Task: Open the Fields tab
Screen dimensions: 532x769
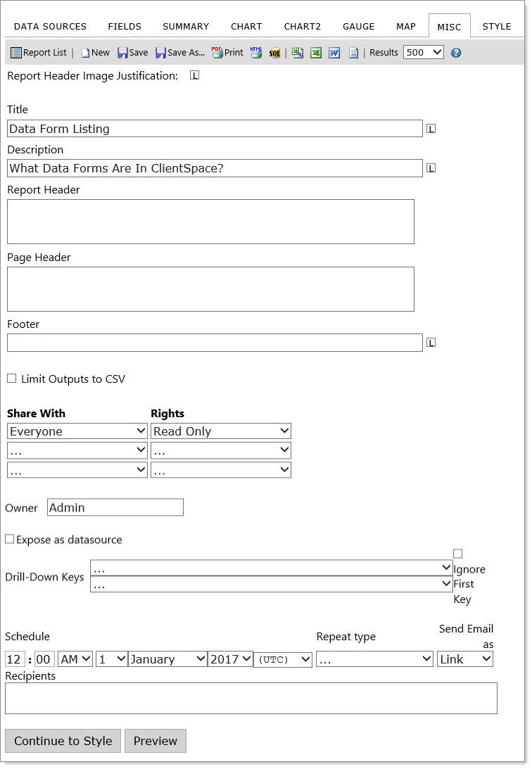Action: click(x=125, y=27)
